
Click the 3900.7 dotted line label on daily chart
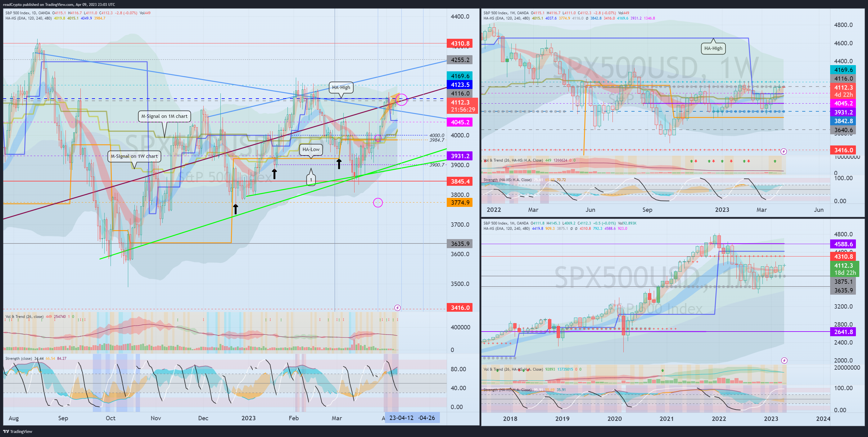437,165
